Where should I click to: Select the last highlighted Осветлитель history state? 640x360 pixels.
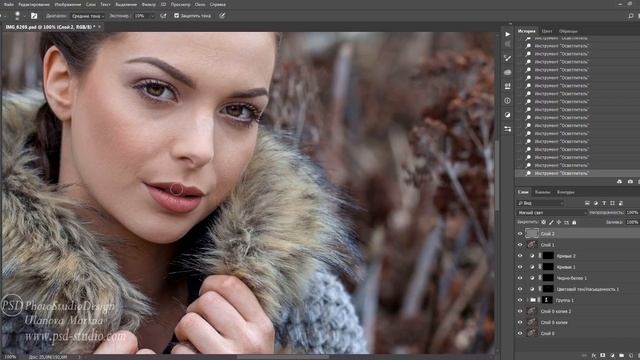pyautogui.click(x=578, y=173)
